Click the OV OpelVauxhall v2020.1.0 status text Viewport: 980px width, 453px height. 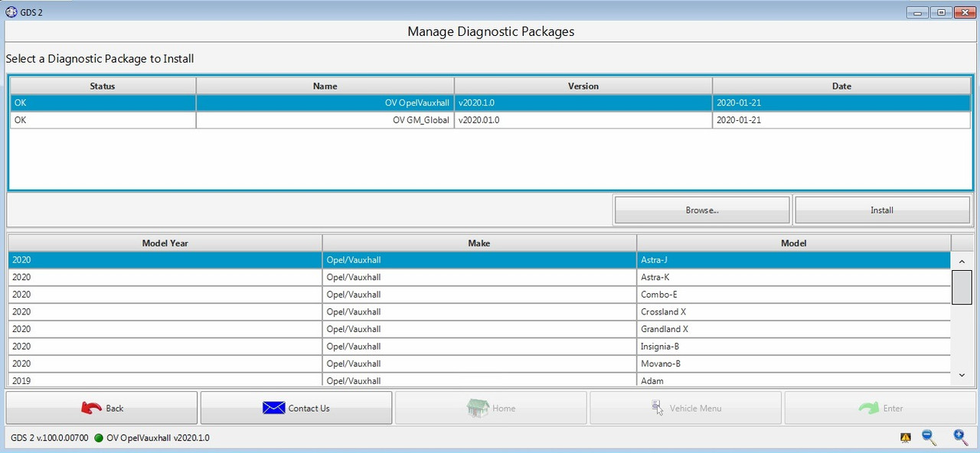158,438
